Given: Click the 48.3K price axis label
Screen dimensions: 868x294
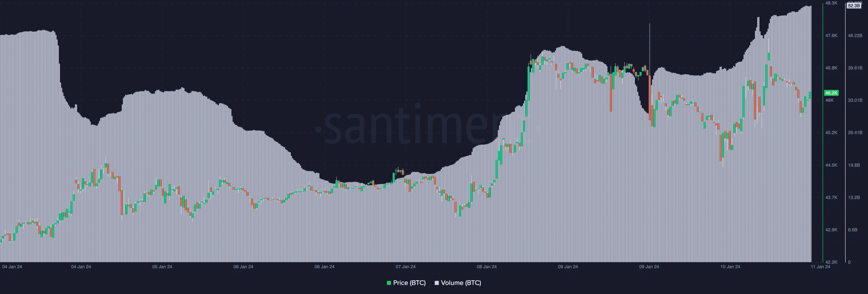Looking at the screenshot, I should 831,3.
